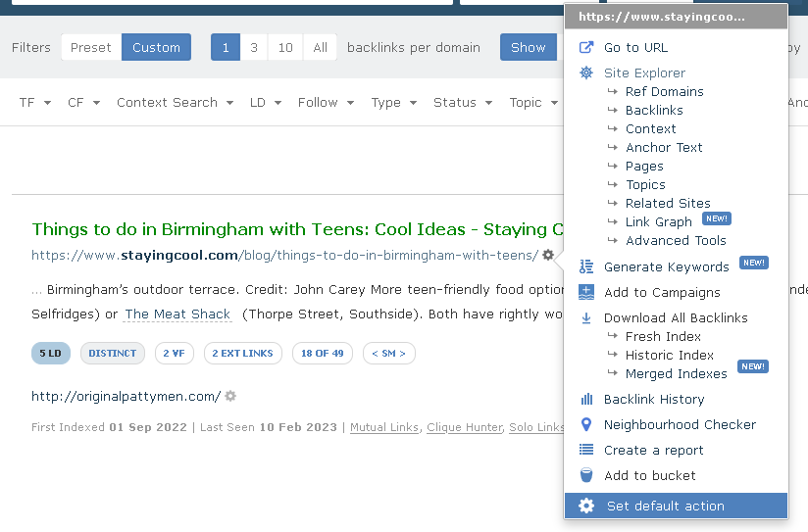Select Ref Domains under Site Explorer
The image size is (808, 532).
(x=664, y=91)
